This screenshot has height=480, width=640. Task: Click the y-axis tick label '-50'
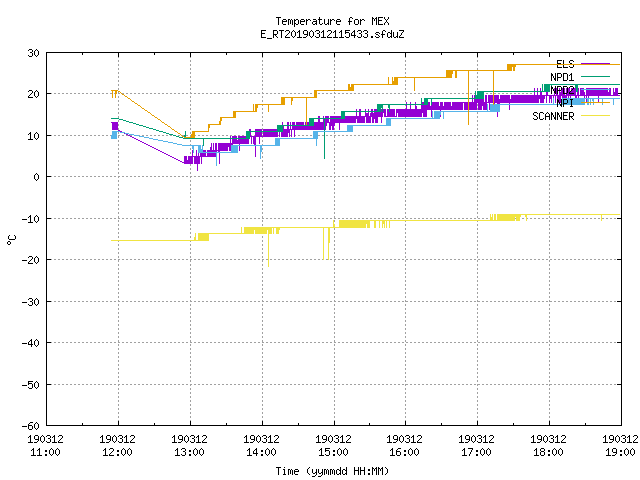tap(31, 384)
